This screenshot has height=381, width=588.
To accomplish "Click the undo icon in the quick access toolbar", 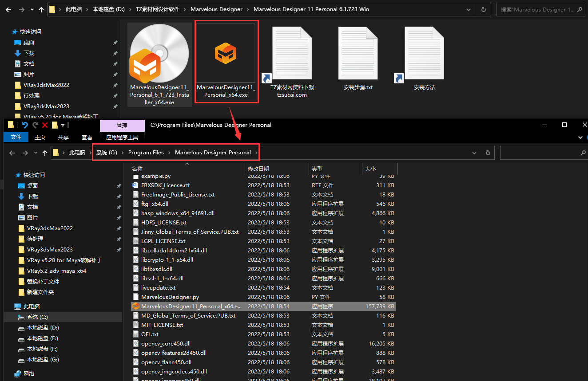I will coord(25,125).
